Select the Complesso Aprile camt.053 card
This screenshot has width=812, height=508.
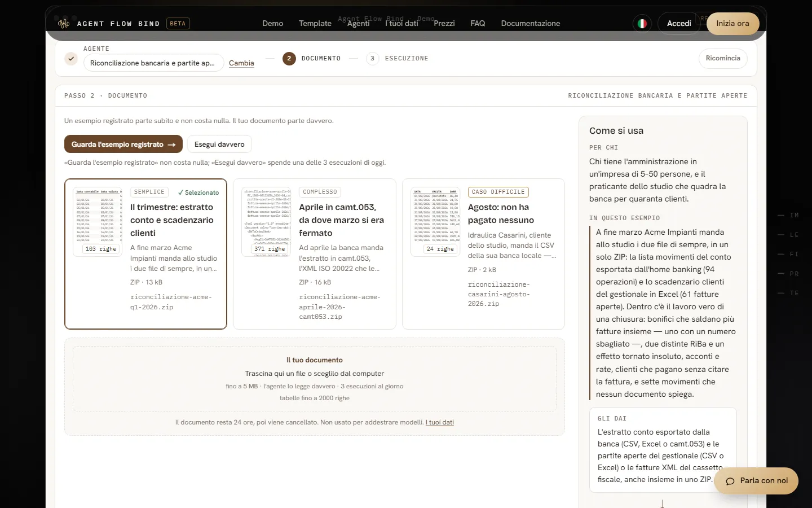(x=315, y=254)
